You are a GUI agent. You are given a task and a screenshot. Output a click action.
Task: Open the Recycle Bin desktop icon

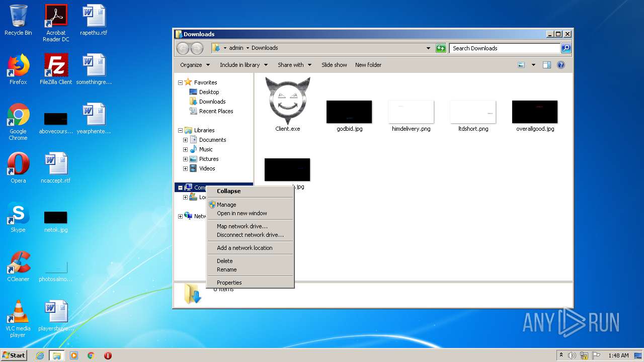tap(18, 20)
